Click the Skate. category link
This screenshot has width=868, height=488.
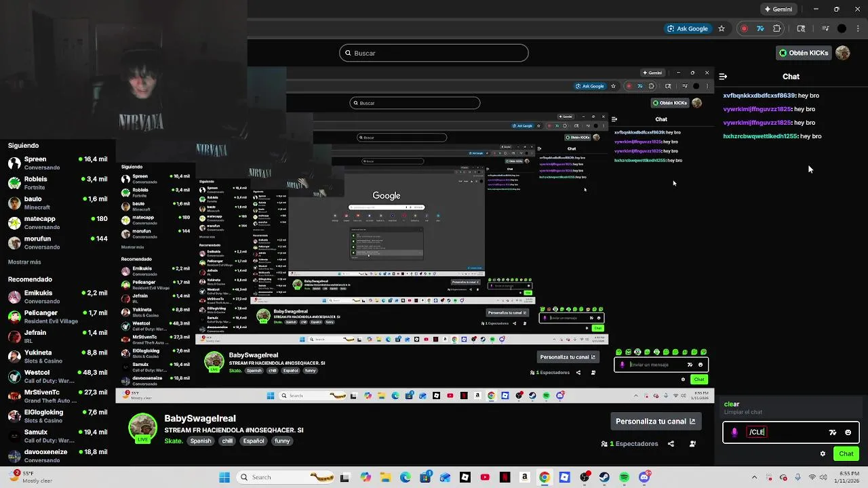174,441
